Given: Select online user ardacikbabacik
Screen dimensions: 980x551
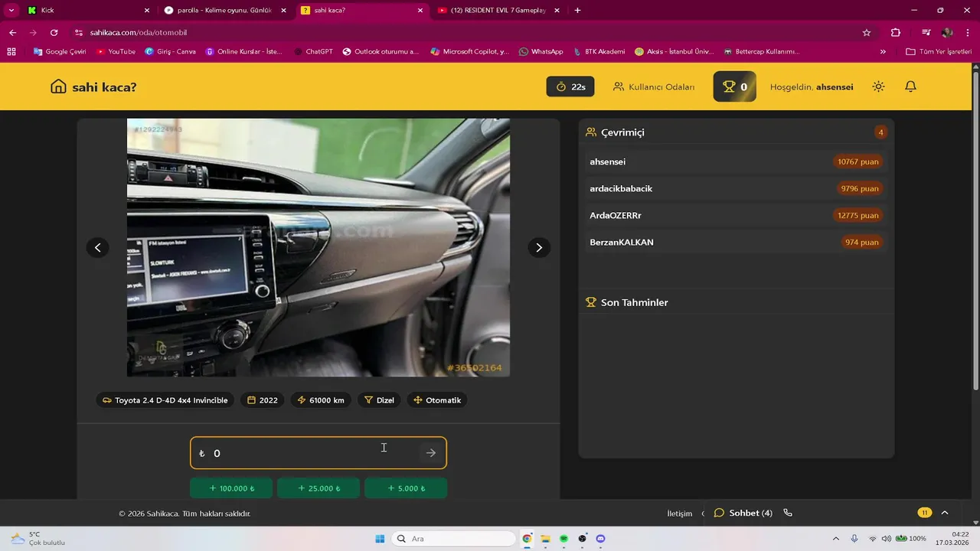Looking at the screenshot, I should pyautogui.click(x=736, y=188).
